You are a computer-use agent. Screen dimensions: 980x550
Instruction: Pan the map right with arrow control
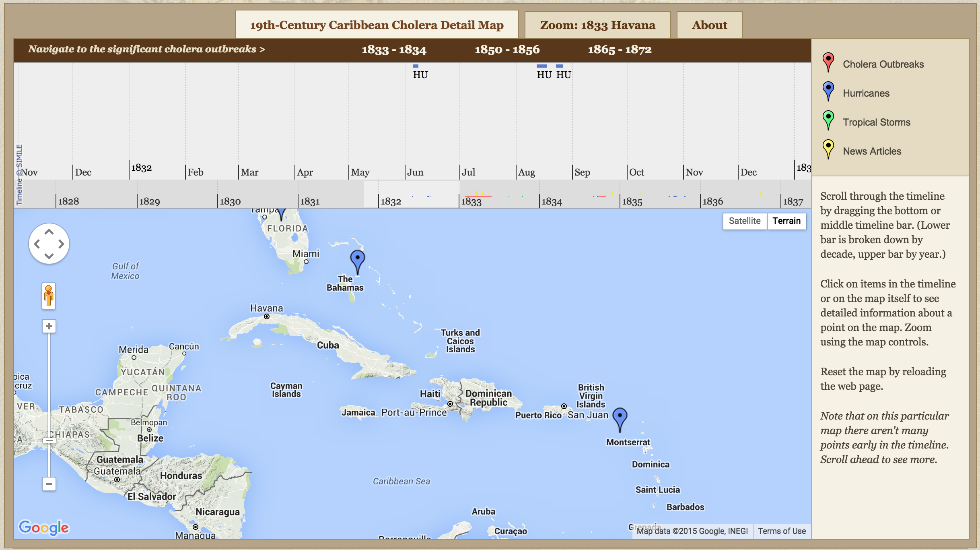tap(61, 244)
